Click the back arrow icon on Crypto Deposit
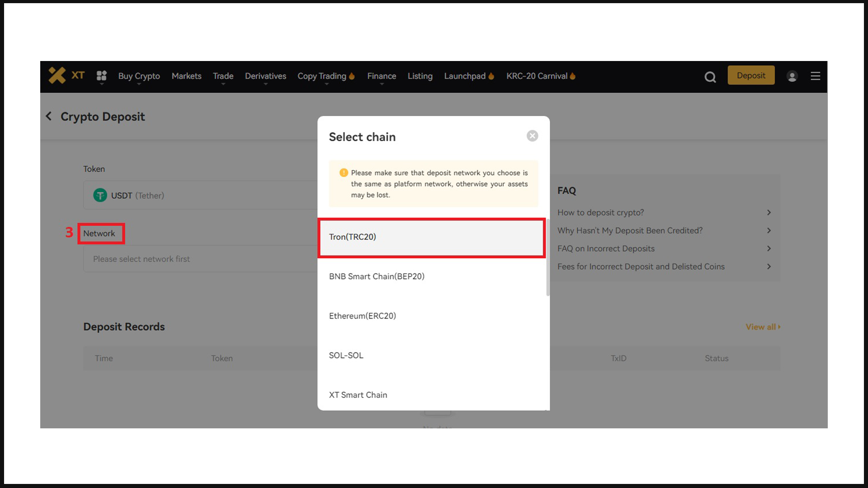868x488 pixels. point(49,116)
